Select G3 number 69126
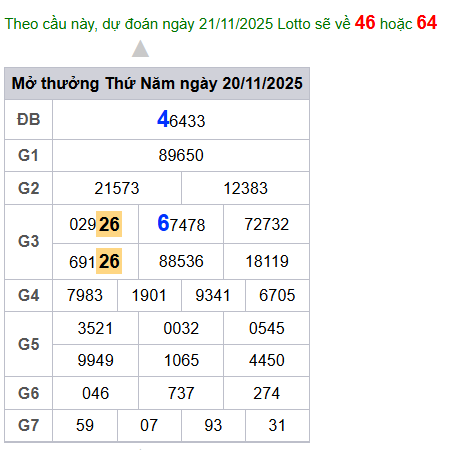467x450 pixels. (x=95, y=261)
